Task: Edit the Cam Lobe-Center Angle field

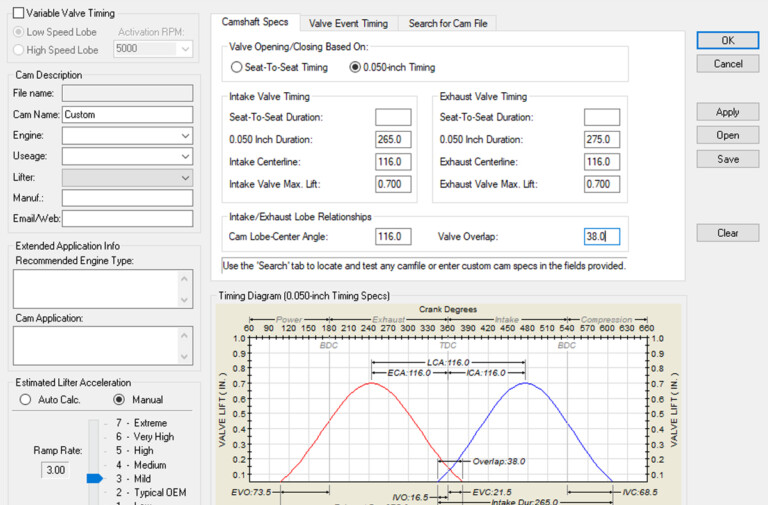Action: pyautogui.click(x=393, y=237)
